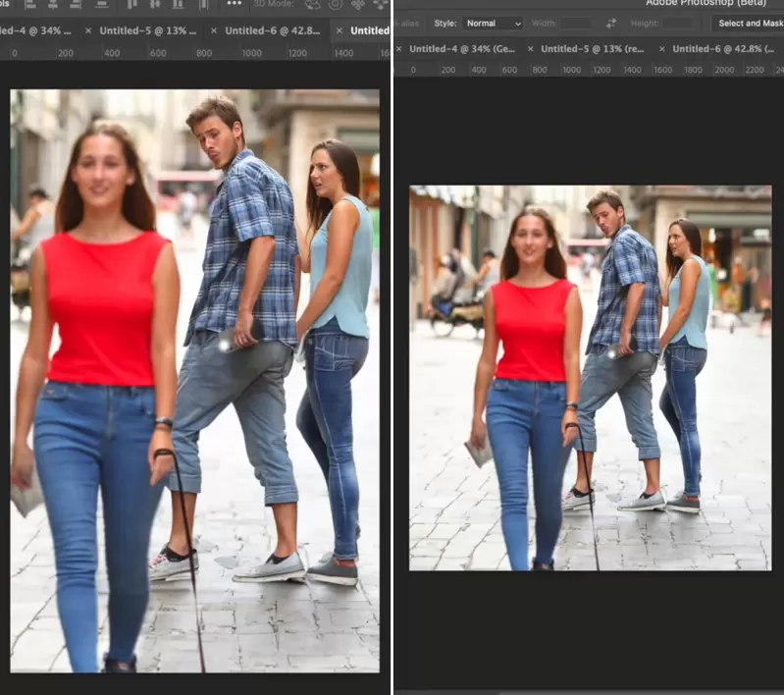Screen dimensions: 784x695
Task: Switch to Untitled-5 tab in left window
Action: (148, 30)
